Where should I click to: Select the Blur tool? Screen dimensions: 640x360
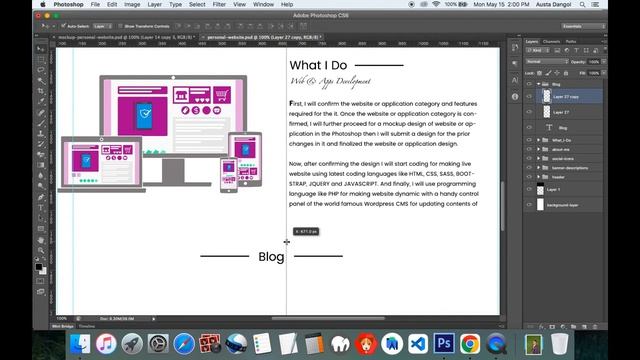tap(41, 176)
